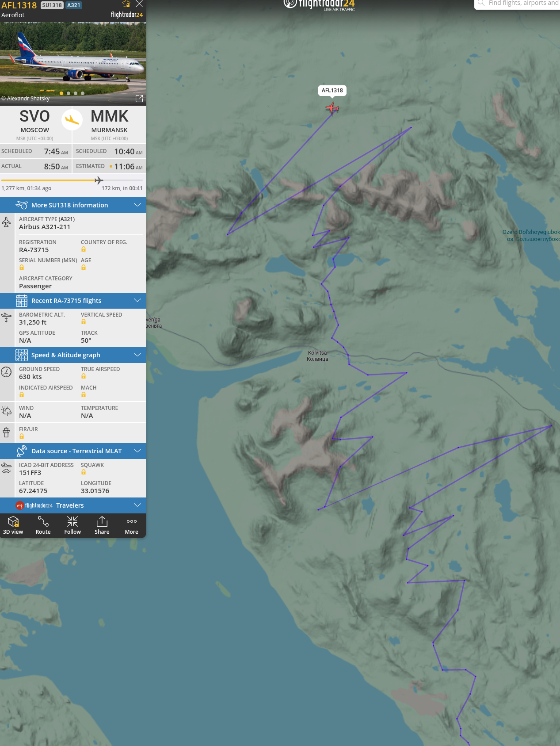
Task: Click the landing status plane icon
Action: click(x=72, y=120)
